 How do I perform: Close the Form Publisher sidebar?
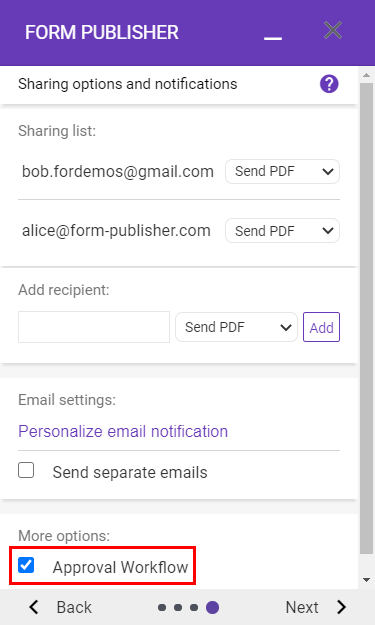pyautogui.click(x=333, y=30)
